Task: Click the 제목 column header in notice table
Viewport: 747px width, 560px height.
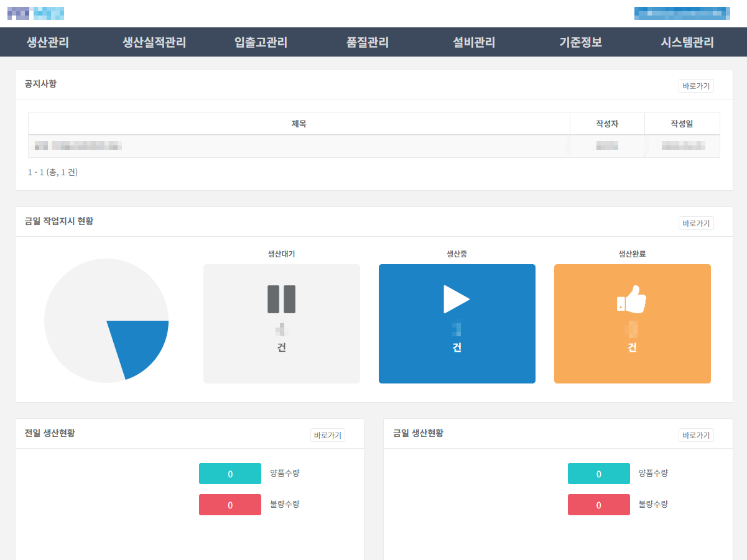Action: click(x=299, y=124)
